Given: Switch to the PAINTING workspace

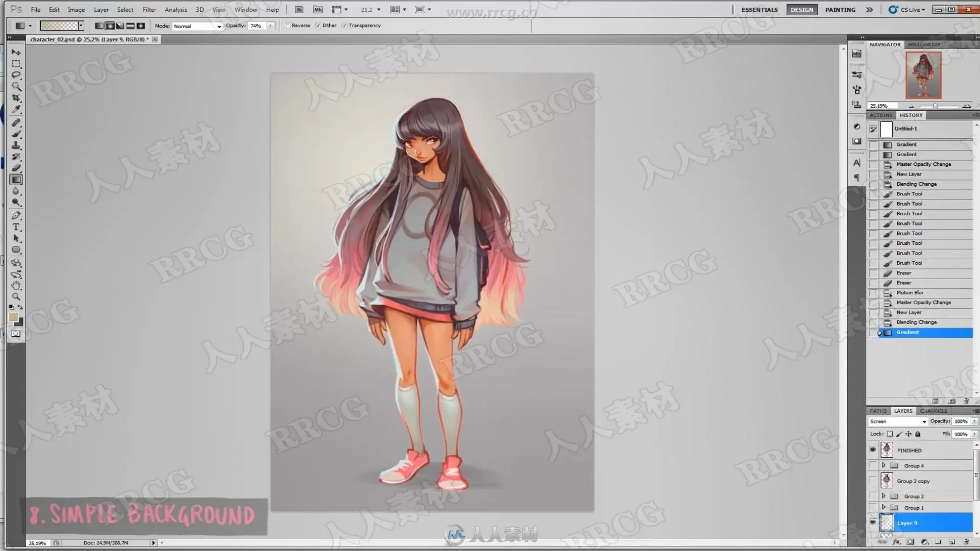Looking at the screenshot, I should tap(840, 10).
